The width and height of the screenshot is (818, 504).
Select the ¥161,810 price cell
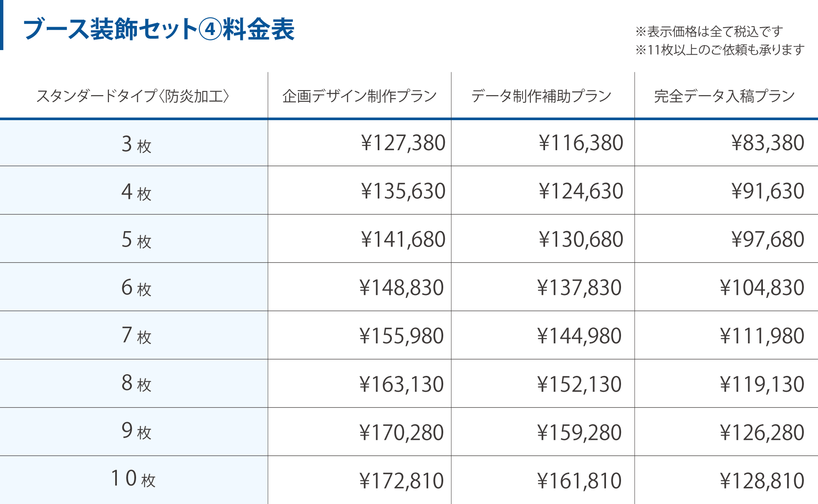tap(579, 481)
